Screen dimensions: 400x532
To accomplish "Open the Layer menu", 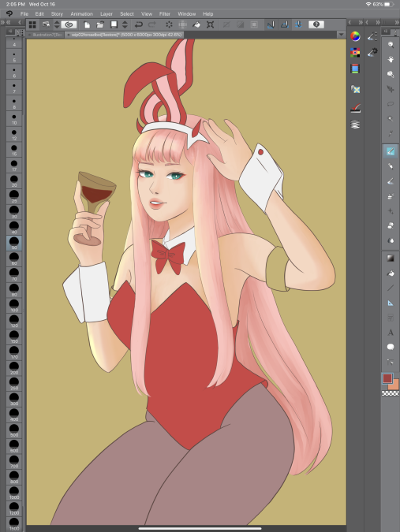I will click(x=107, y=14).
